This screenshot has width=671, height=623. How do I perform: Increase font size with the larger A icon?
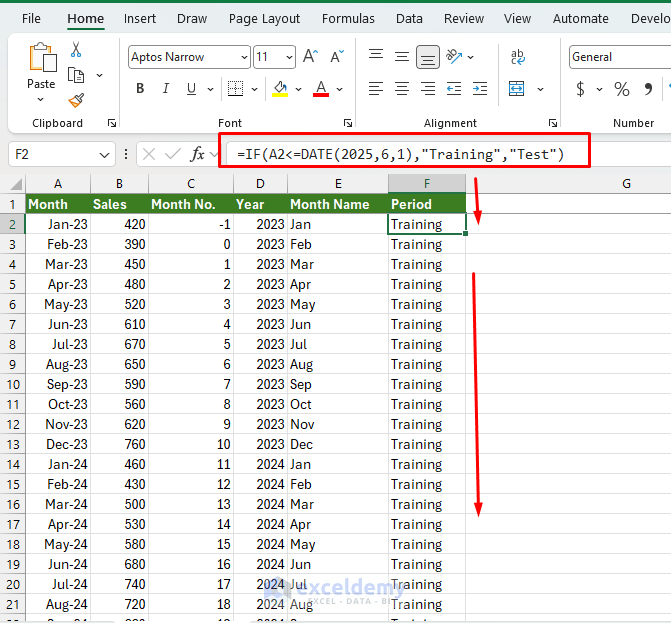(x=310, y=56)
